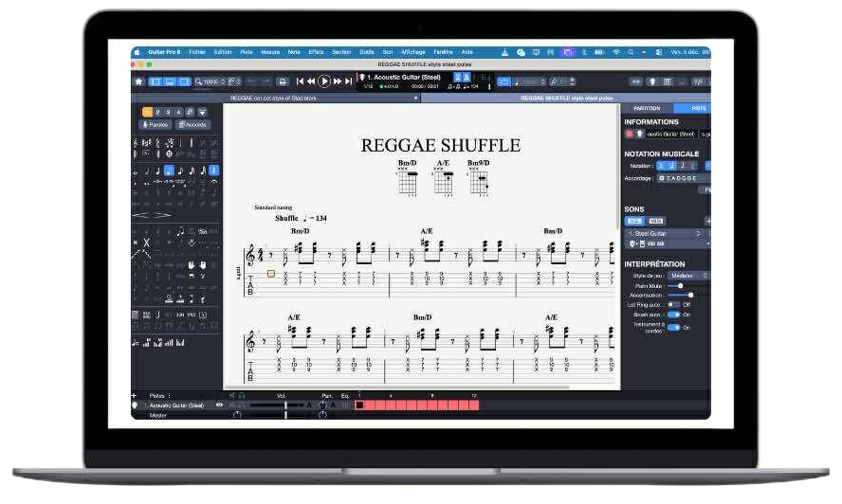Toggle slash notation in Notation row
842x504 pixels.
pos(683,166)
